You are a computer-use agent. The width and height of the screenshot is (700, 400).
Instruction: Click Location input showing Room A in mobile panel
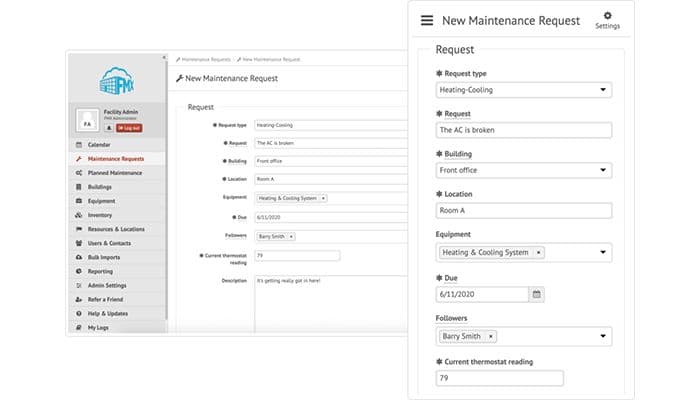pyautogui.click(x=524, y=210)
